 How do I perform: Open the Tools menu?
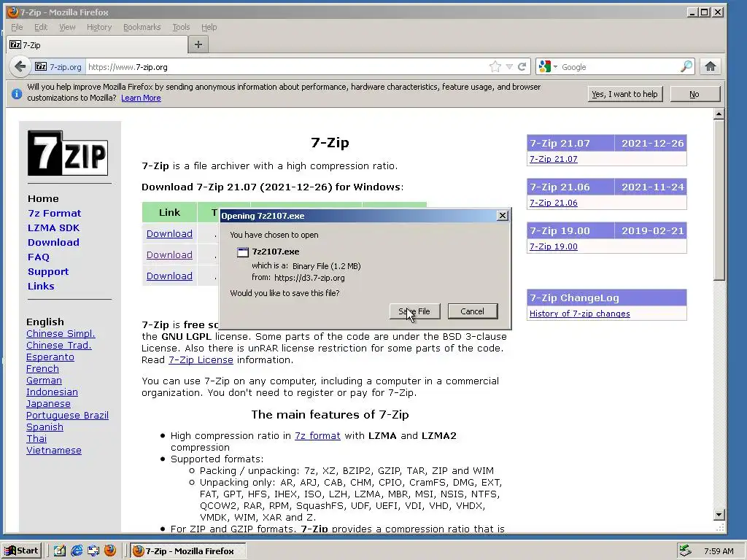181,27
